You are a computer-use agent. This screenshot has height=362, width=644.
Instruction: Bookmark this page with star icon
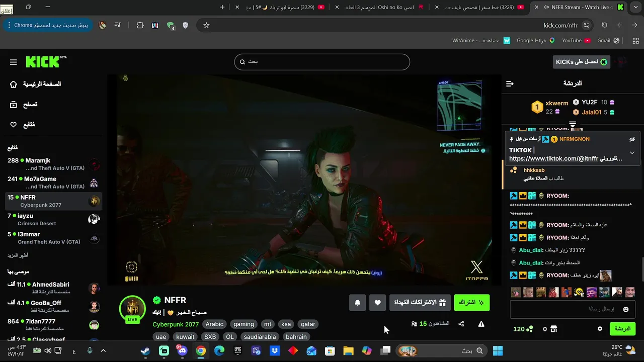tap(206, 25)
